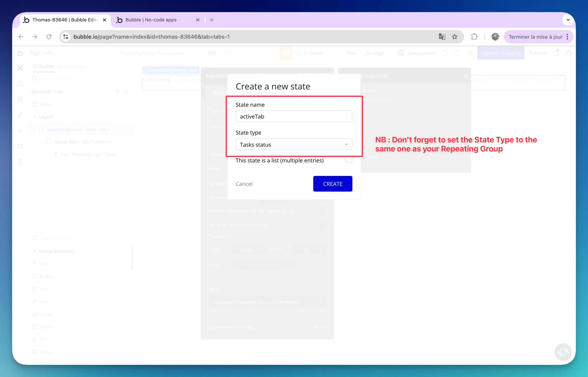The height and width of the screenshot is (377, 588).
Task: Open the Styles brush tab in the sidebar
Action: coord(20,115)
